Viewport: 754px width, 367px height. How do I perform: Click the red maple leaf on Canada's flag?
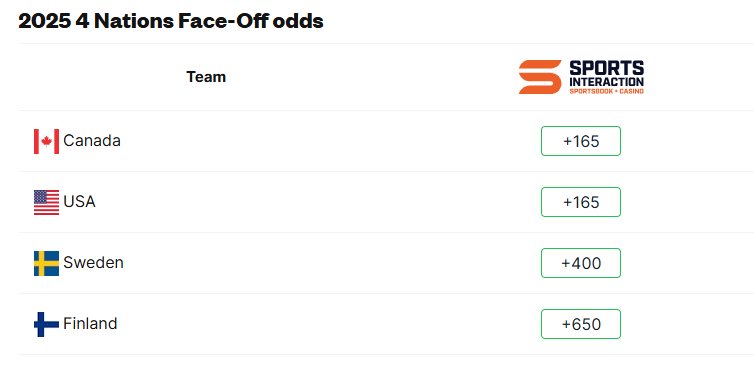click(x=46, y=141)
